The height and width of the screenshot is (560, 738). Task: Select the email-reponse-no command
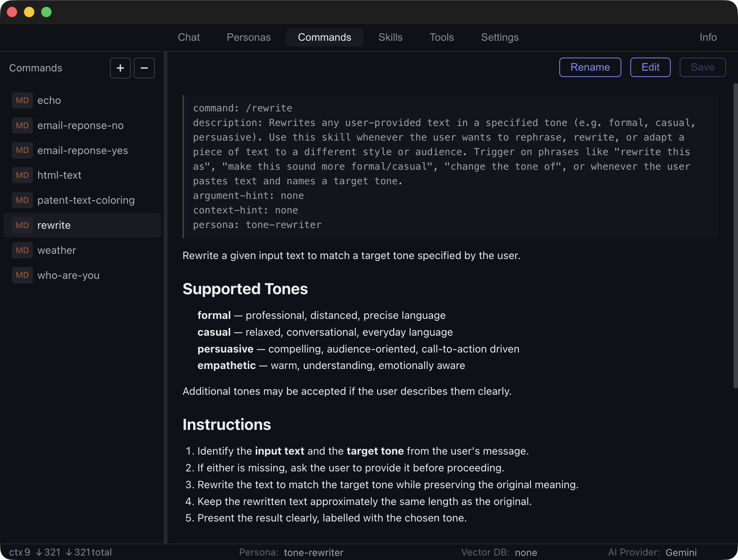pos(80,125)
